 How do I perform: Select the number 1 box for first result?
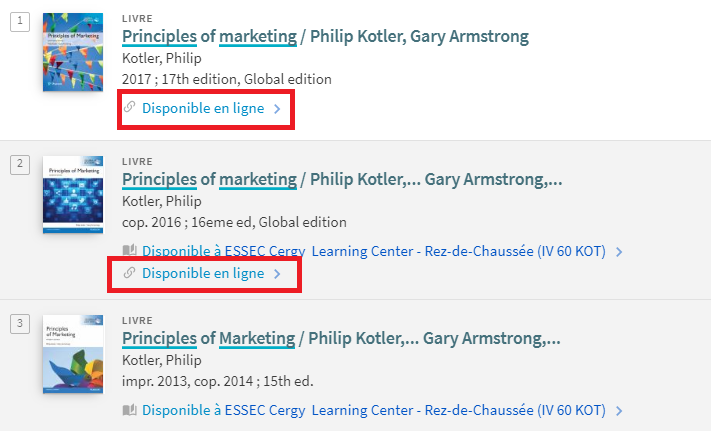[20, 22]
